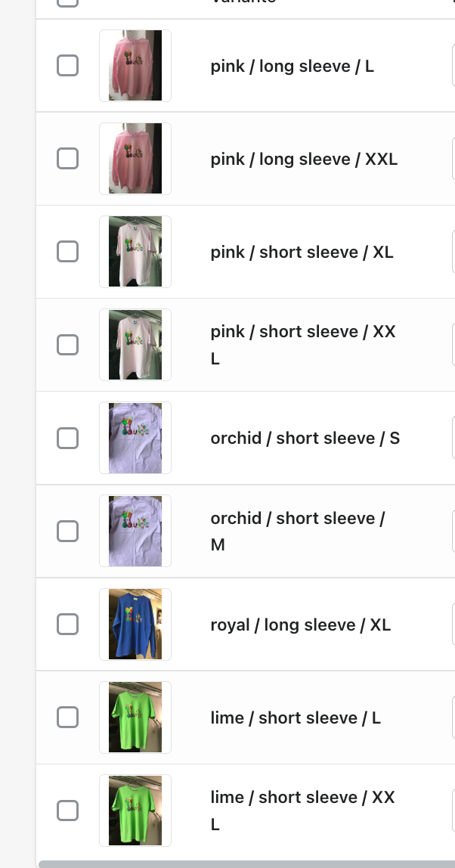Open pink short sleeve XL thumbnail image
The width and height of the screenshot is (455, 868).
click(135, 252)
